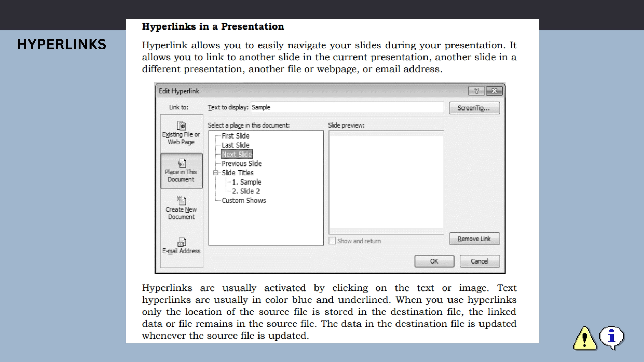644x362 pixels.
Task: Click the Custom Shows tree entry
Action: (x=243, y=200)
